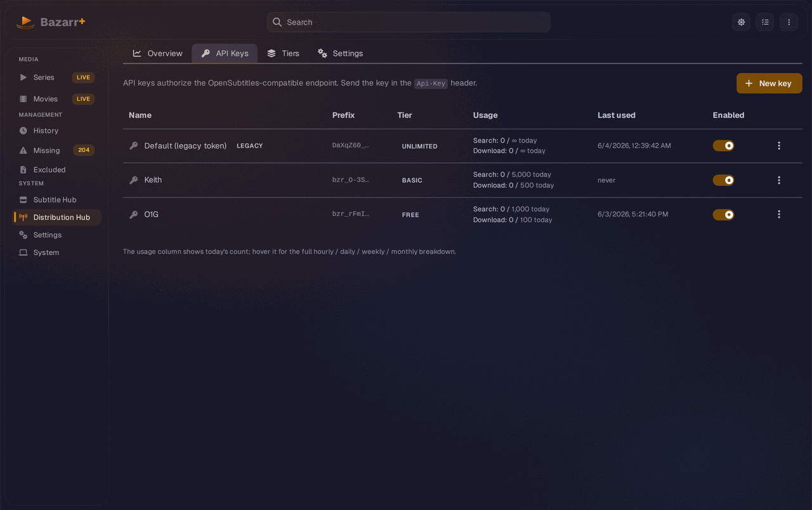Disable the Default legacy token key
Image resolution: width=812 pixels, height=510 pixels.
click(x=723, y=146)
